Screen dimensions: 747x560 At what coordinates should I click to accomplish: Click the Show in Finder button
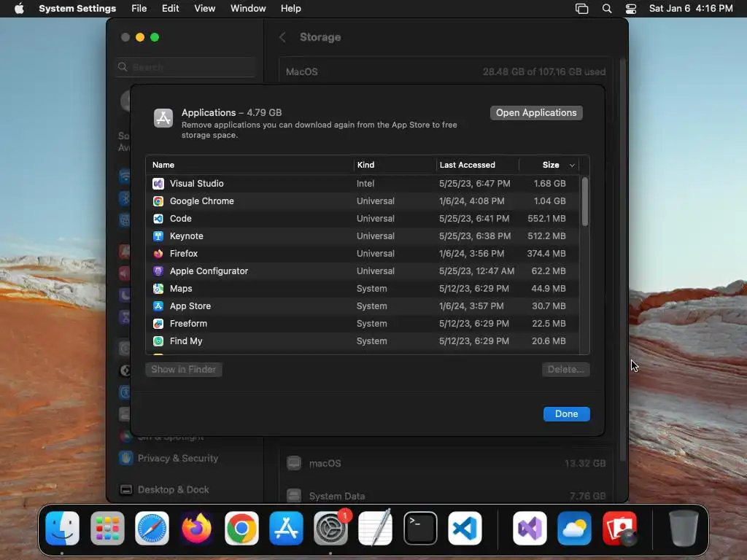(x=183, y=370)
